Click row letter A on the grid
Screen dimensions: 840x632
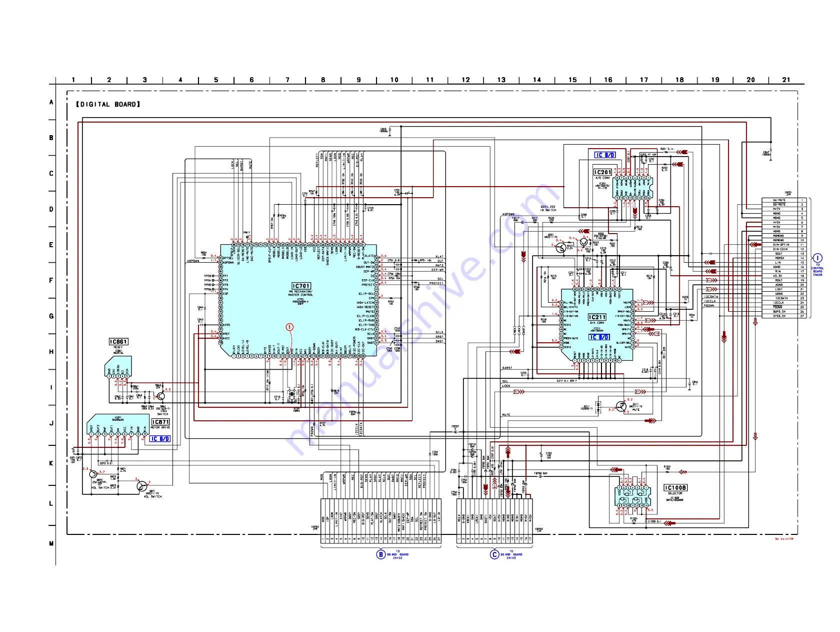pyautogui.click(x=51, y=102)
